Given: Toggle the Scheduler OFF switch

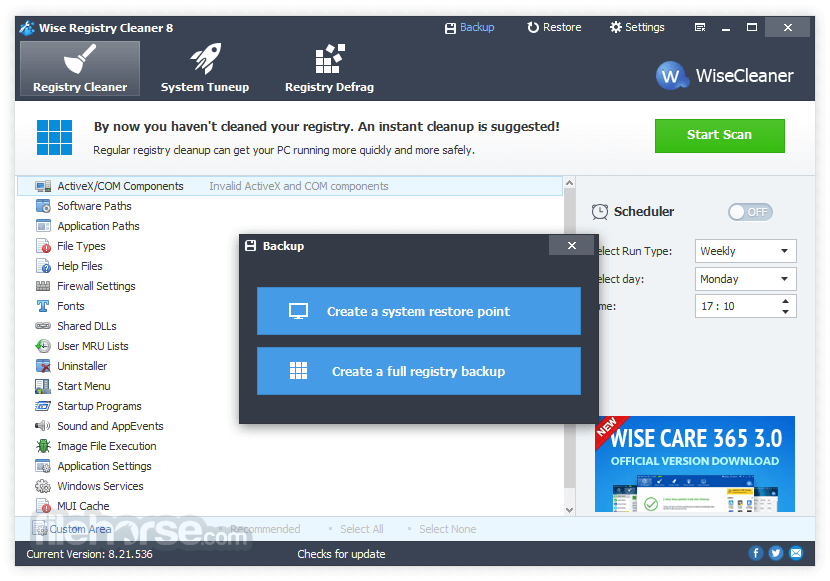Looking at the screenshot, I should pyautogui.click(x=750, y=212).
